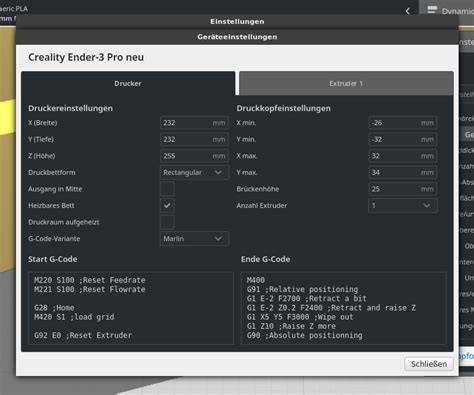The width and height of the screenshot is (474, 395).
Task: Click the Brückenhöhe input field
Action: click(x=403, y=189)
